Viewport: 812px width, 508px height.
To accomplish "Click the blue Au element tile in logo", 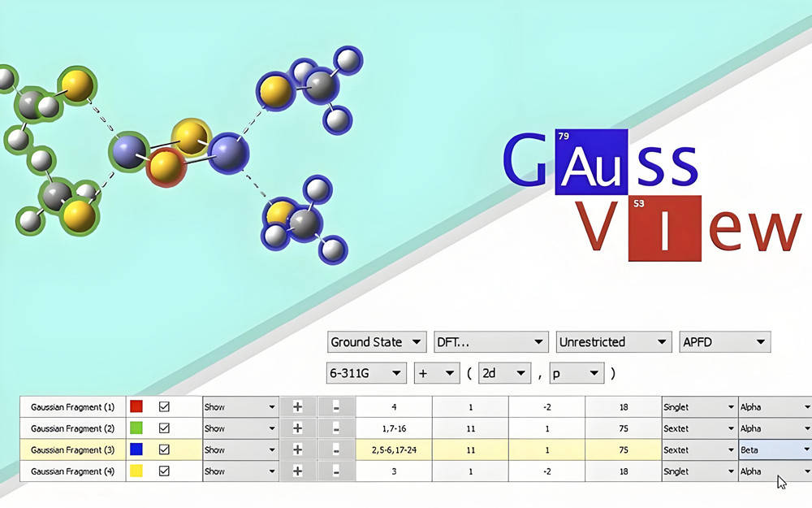I will tap(591, 162).
